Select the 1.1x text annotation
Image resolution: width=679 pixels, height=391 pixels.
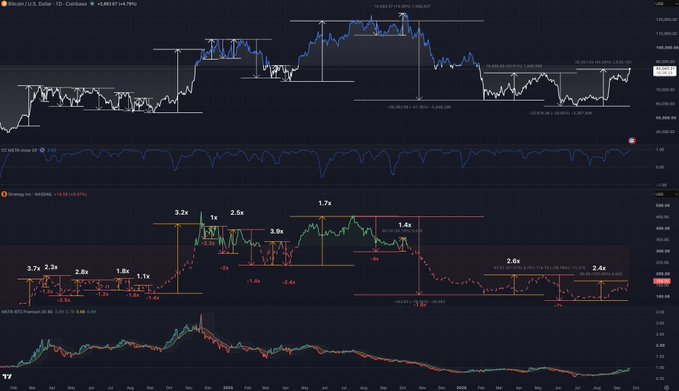(x=143, y=276)
